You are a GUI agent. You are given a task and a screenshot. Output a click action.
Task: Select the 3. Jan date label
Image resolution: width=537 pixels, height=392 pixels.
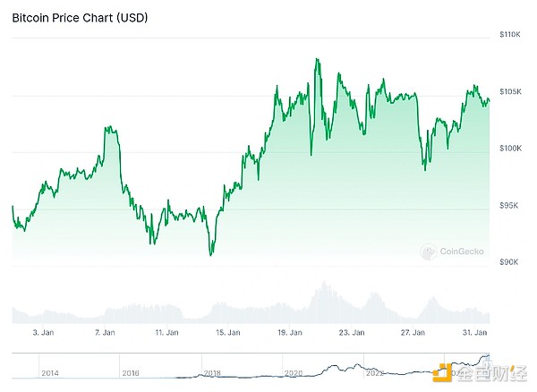pos(43,332)
